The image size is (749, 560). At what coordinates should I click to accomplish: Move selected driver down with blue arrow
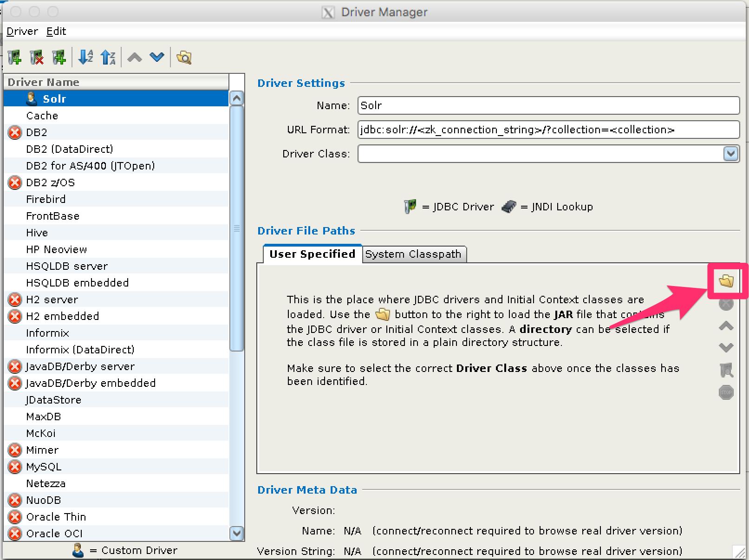[157, 58]
